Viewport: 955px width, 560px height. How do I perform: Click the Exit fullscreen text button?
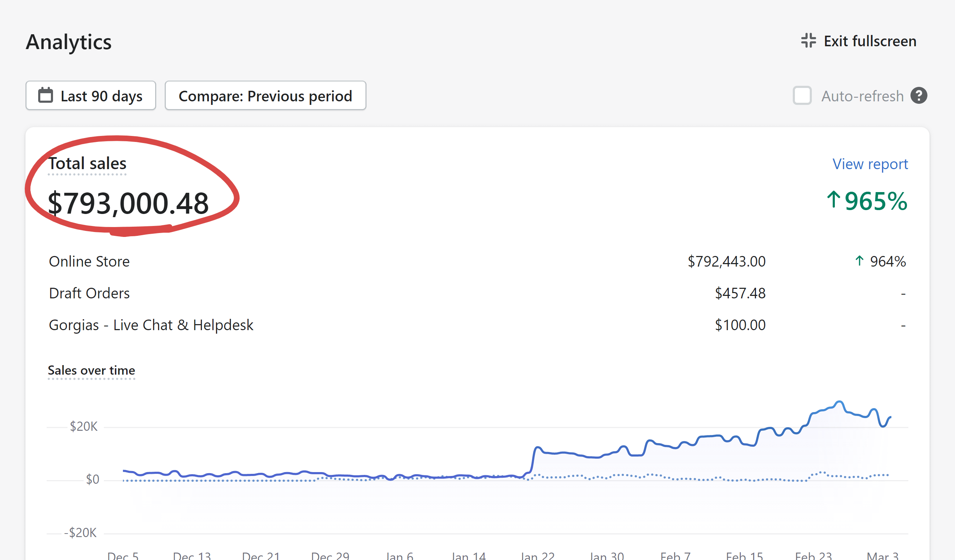[x=870, y=41]
